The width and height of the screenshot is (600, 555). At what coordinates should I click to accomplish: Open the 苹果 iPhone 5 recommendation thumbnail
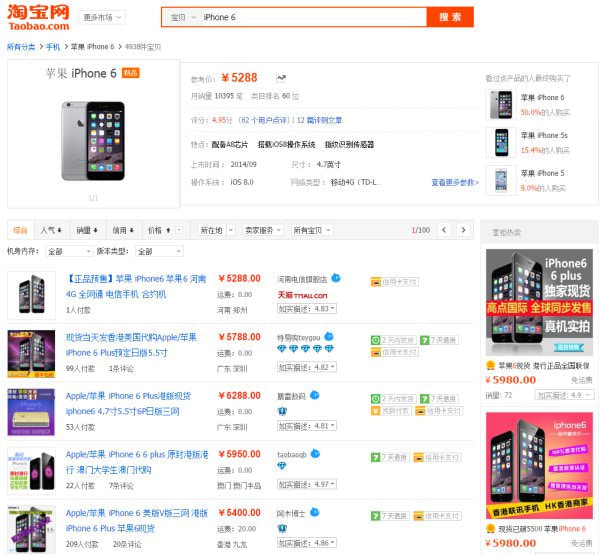pyautogui.click(x=501, y=180)
